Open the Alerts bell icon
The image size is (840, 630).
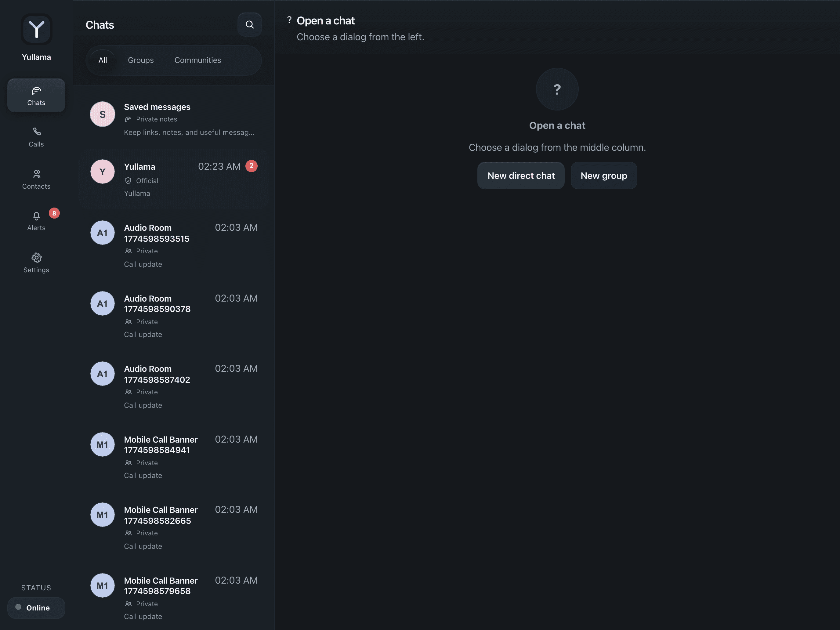[36, 216]
